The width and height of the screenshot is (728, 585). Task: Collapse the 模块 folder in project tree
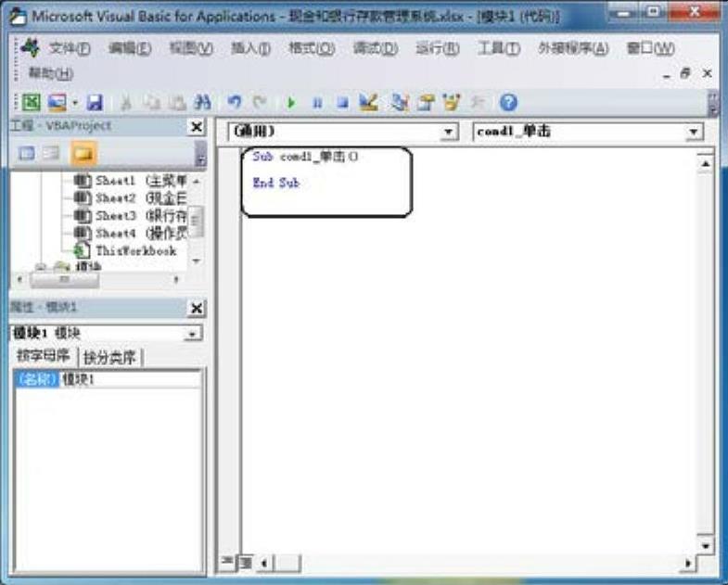click(x=41, y=266)
